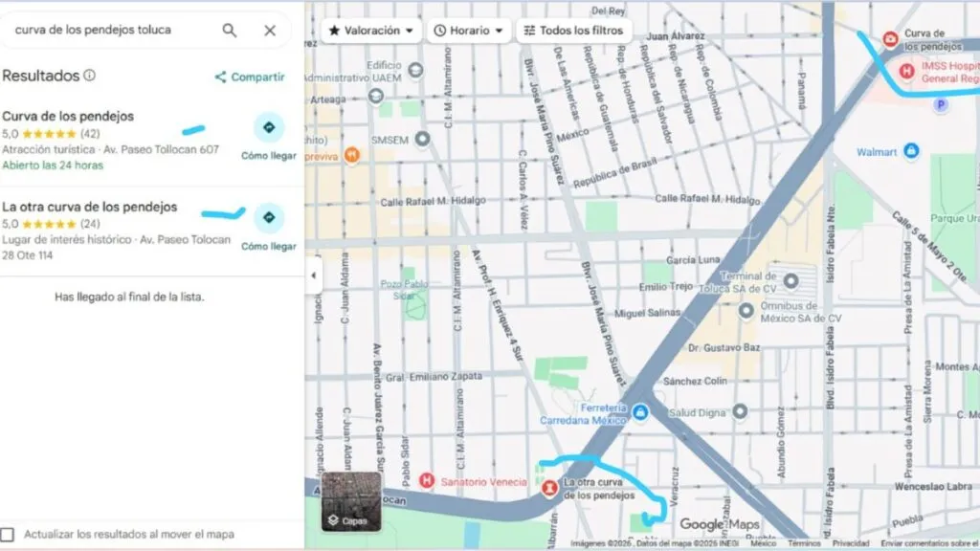Enable 'Actualizar los resultados al mover el mapa'
The image size is (980, 551).
click(x=11, y=535)
